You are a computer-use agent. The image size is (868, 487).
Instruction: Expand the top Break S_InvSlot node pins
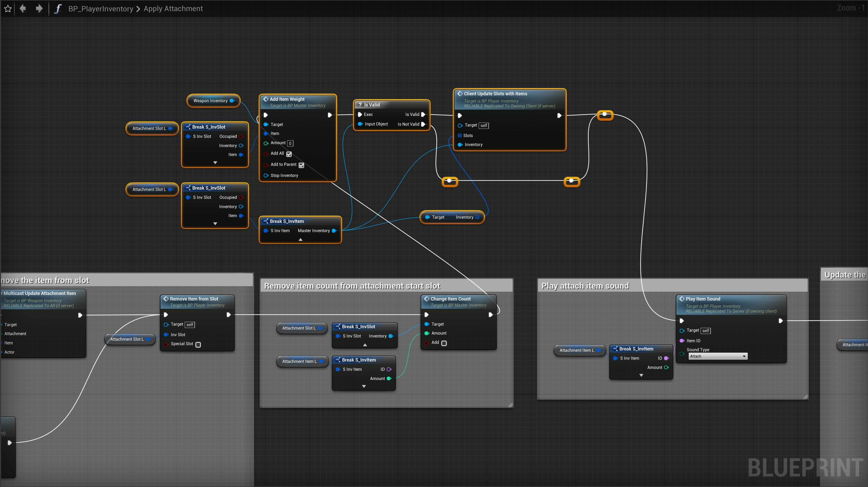[x=215, y=163]
